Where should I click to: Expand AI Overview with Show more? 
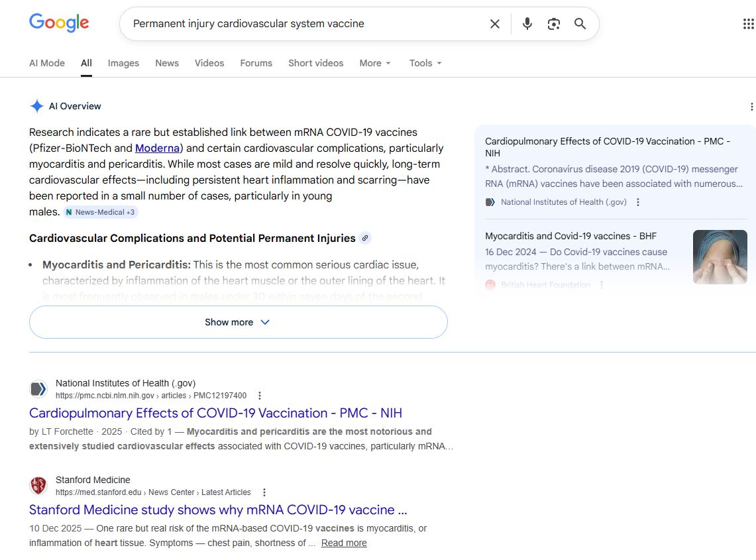pos(238,322)
